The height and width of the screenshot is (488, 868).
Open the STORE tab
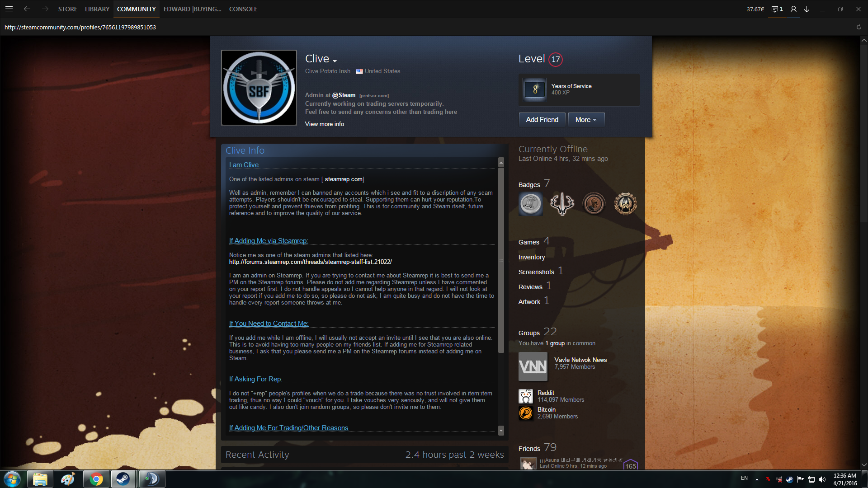(x=67, y=9)
